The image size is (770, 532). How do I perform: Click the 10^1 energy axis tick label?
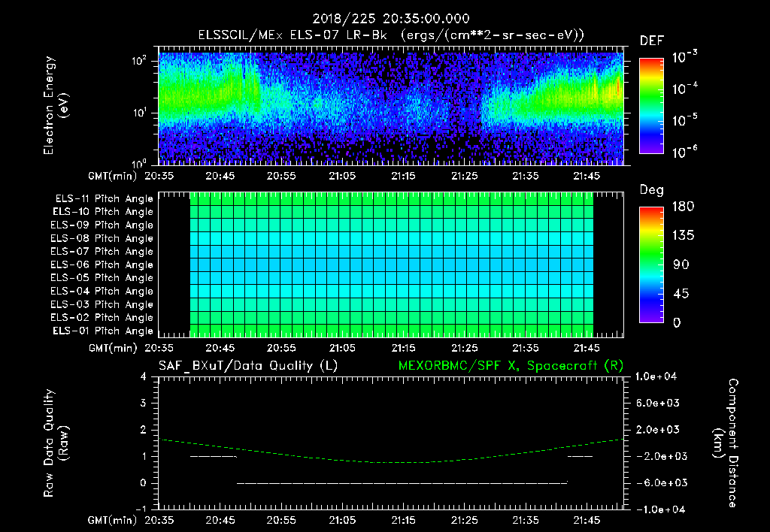[139, 113]
